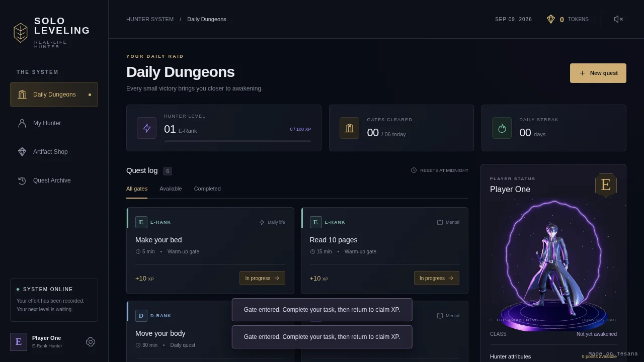This screenshot has width=644, height=362.
Task: Switch to the Completed tab
Action: coord(207,189)
